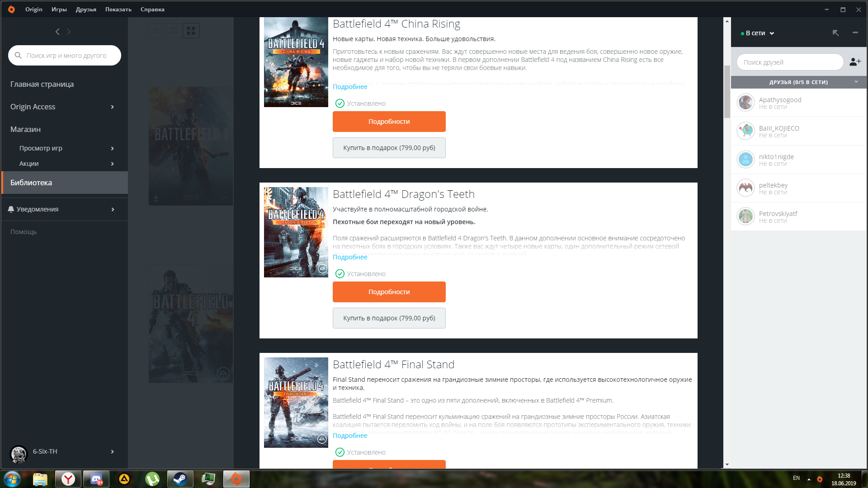Go back with the left navigation arrow
The image size is (868, 488).
[57, 32]
